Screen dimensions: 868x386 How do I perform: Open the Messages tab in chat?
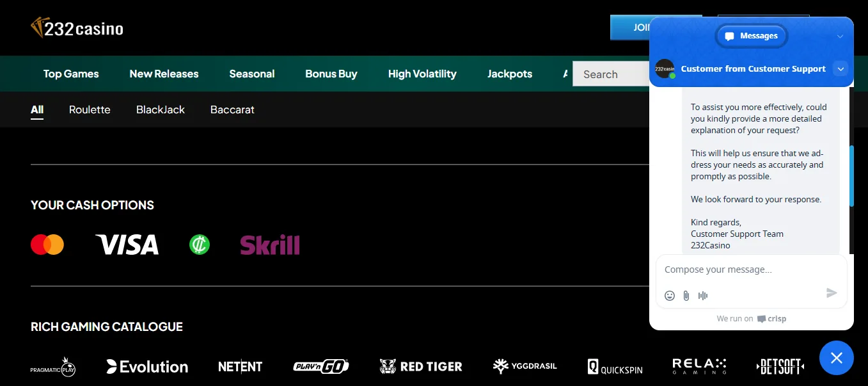(752, 36)
